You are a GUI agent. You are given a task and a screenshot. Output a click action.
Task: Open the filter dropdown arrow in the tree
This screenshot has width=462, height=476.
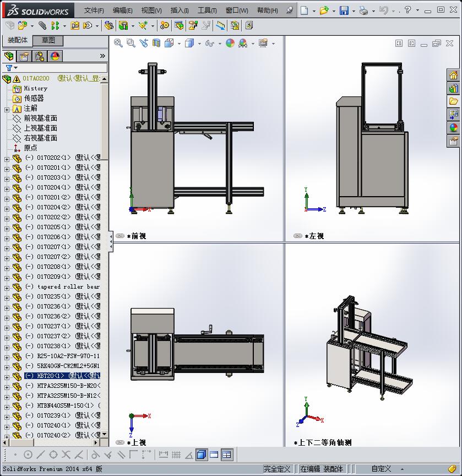point(16,68)
